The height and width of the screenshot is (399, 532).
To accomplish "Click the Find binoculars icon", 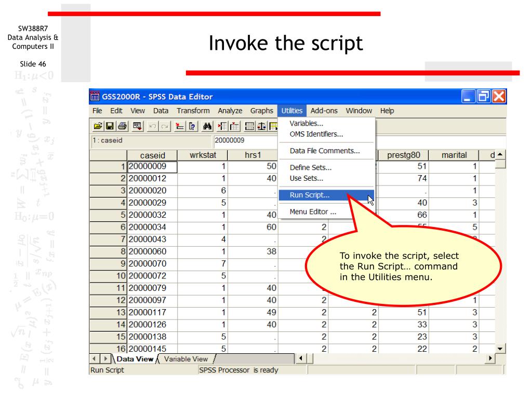I will click(x=207, y=126).
